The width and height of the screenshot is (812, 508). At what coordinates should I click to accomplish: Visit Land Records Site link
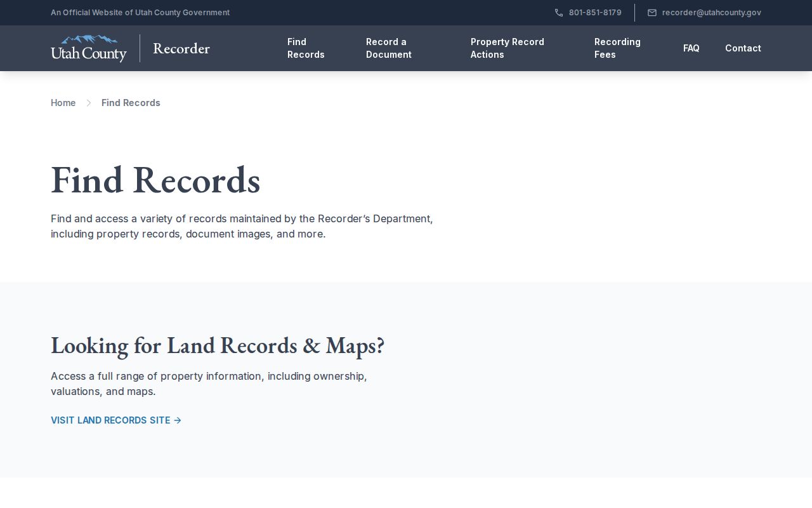(116, 420)
